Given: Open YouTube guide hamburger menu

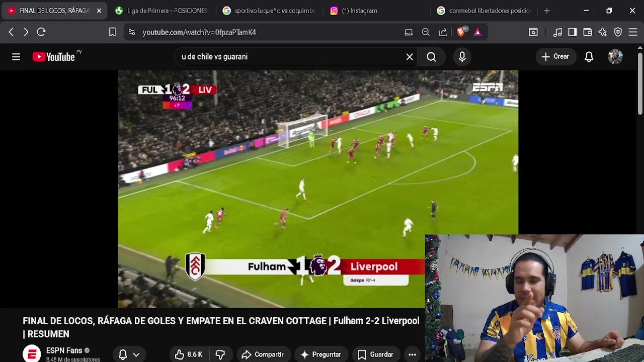Looking at the screenshot, I should click(16, 57).
